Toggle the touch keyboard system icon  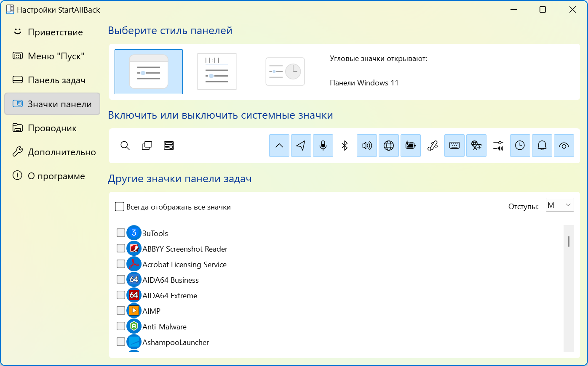pyautogui.click(x=454, y=146)
